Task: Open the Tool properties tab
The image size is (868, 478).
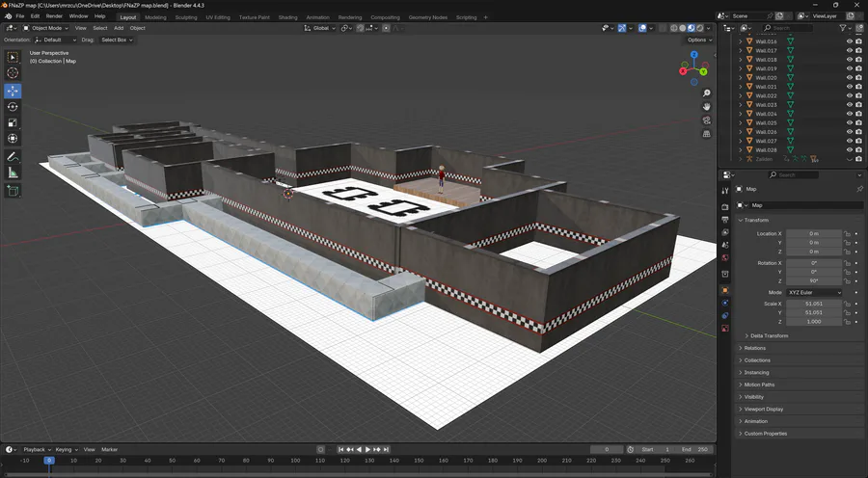Action: [x=725, y=191]
